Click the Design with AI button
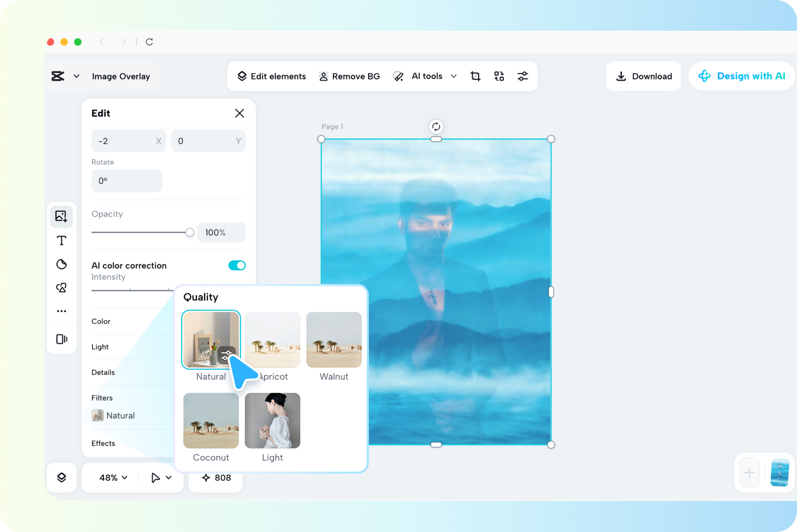This screenshot has width=797, height=532. [741, 76]
